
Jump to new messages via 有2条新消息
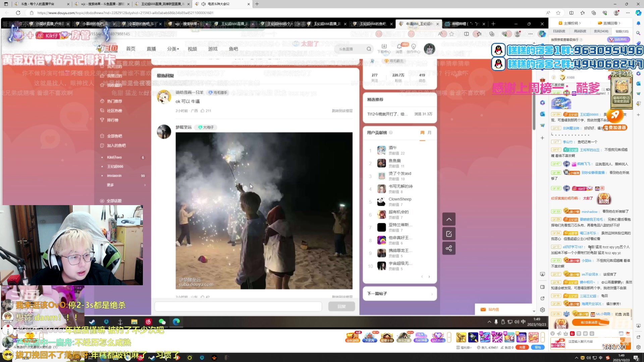(x=590, y=322)
